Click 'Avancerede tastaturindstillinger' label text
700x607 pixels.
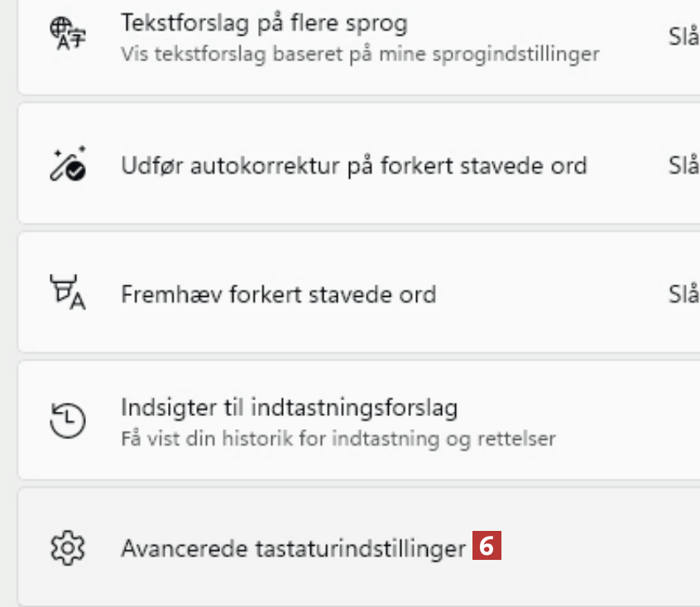click(x=293, y=548)
